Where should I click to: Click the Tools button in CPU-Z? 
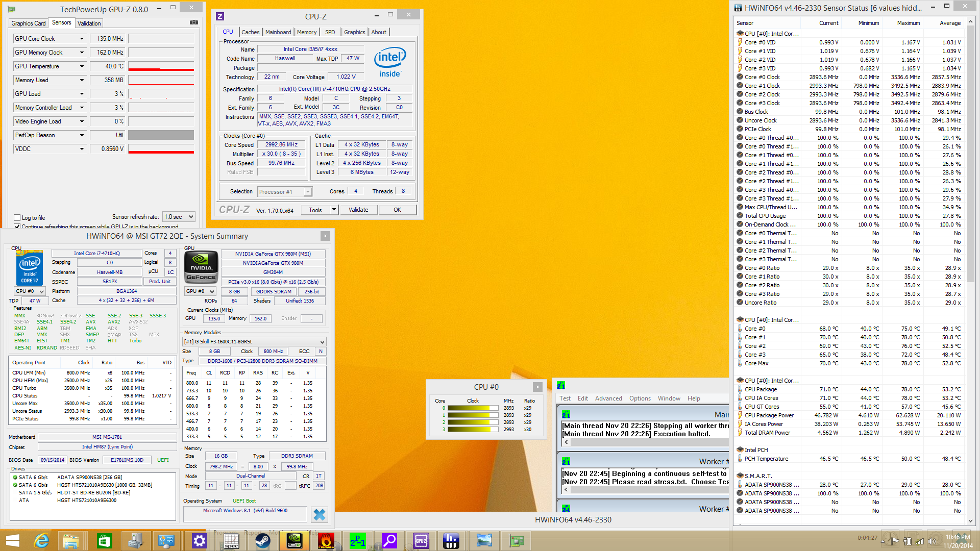pos(315,210)
